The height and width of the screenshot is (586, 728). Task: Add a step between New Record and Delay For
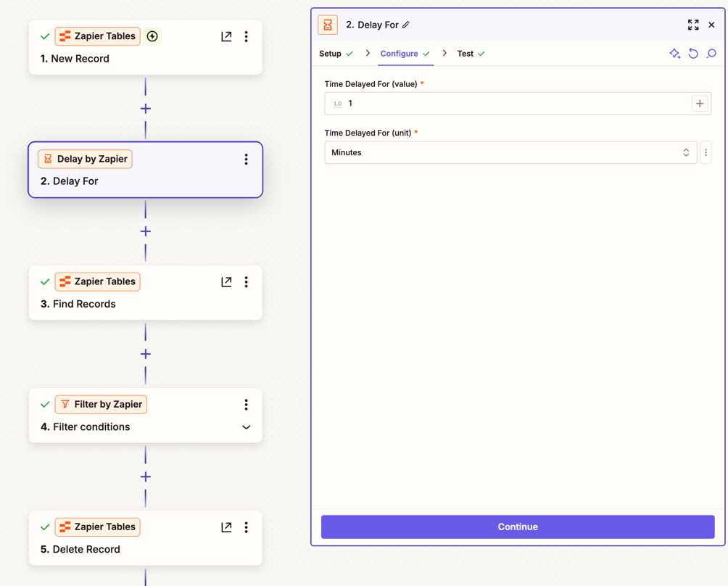pos(145,109)
